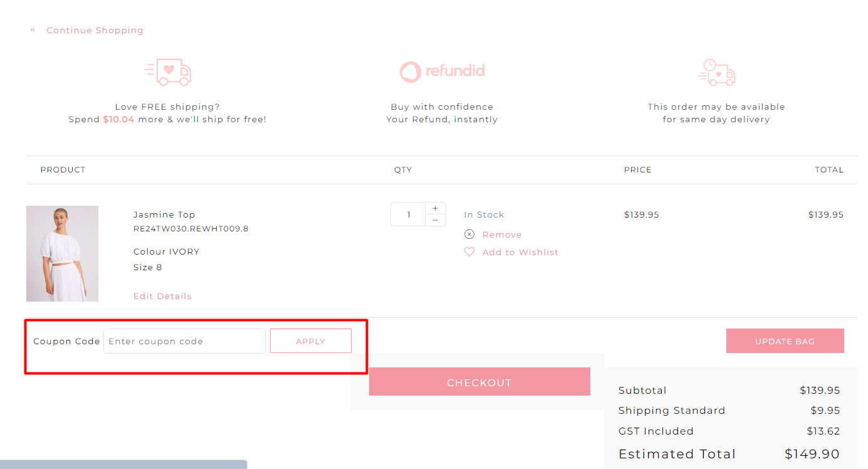Click the wishlist heart icon

point(469,252)
